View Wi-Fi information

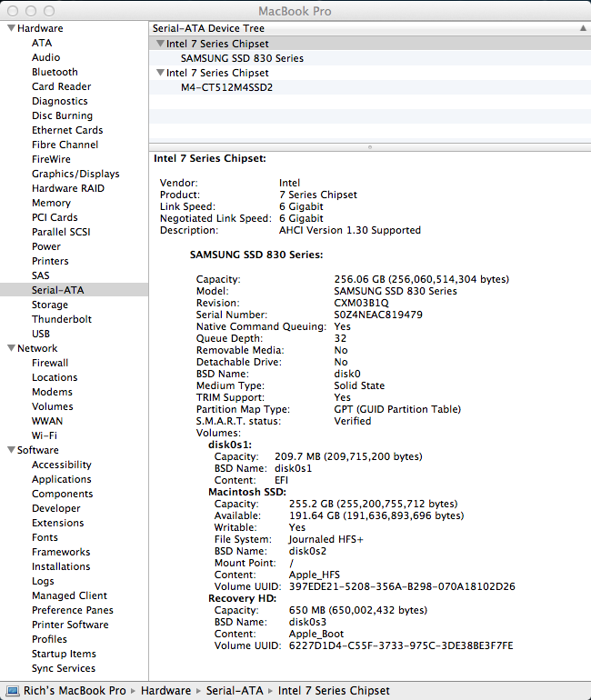[45, 435]
